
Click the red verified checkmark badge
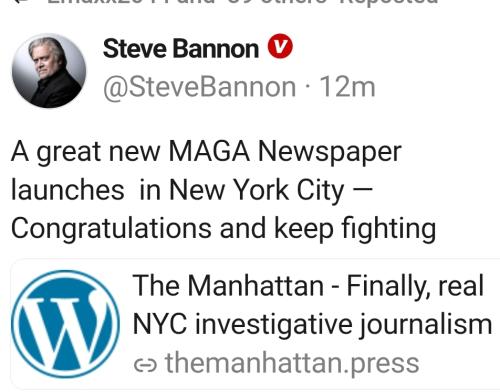(x=280, y=46)
